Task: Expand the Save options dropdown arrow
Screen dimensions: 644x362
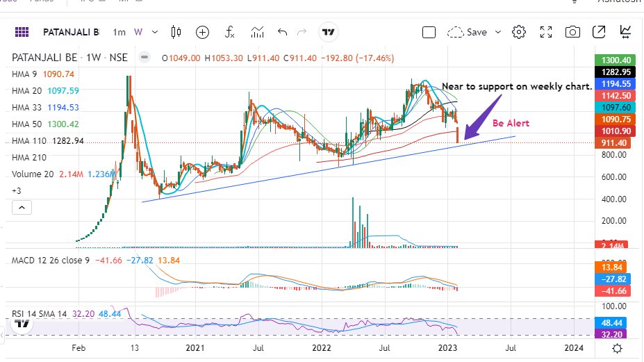Action: [498, 32]
